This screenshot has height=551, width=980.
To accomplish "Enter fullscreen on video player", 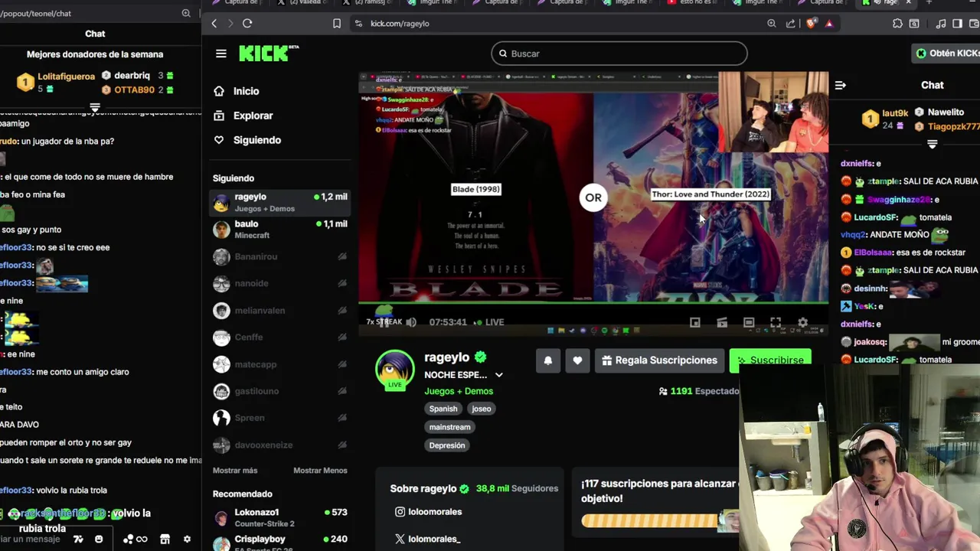I will [776, 322].
